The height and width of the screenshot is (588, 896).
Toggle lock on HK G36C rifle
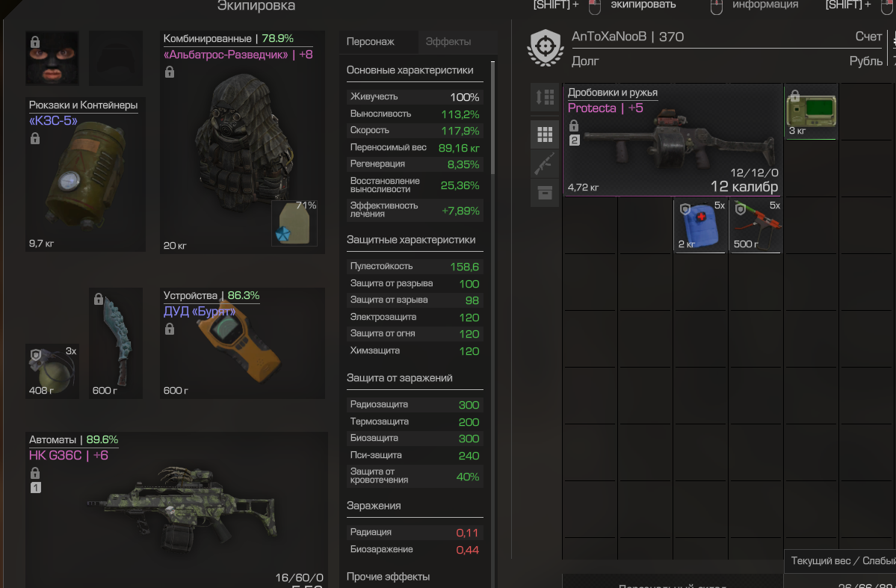pos(35,473)
